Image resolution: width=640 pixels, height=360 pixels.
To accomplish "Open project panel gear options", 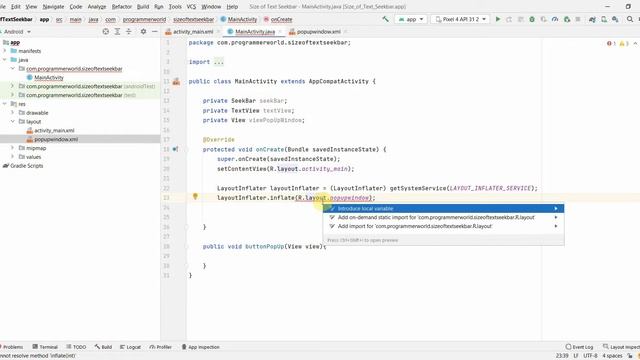I will pos(143,31).
